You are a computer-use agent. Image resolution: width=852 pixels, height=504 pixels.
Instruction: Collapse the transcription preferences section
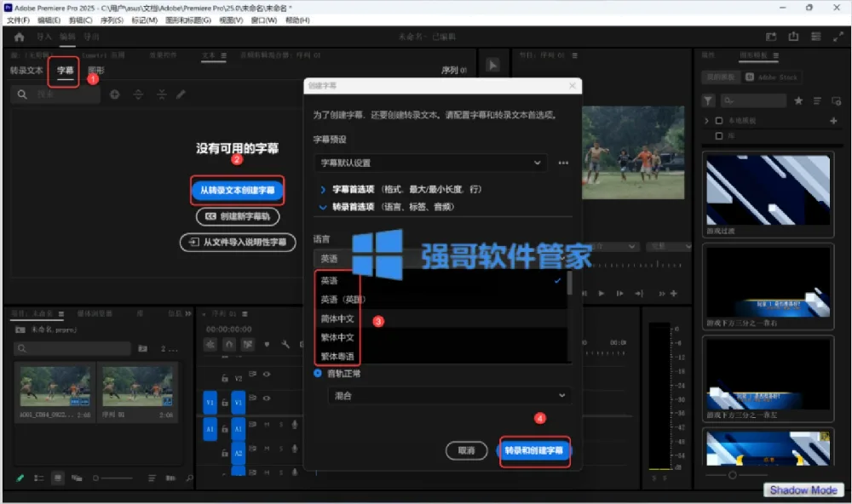323,207
